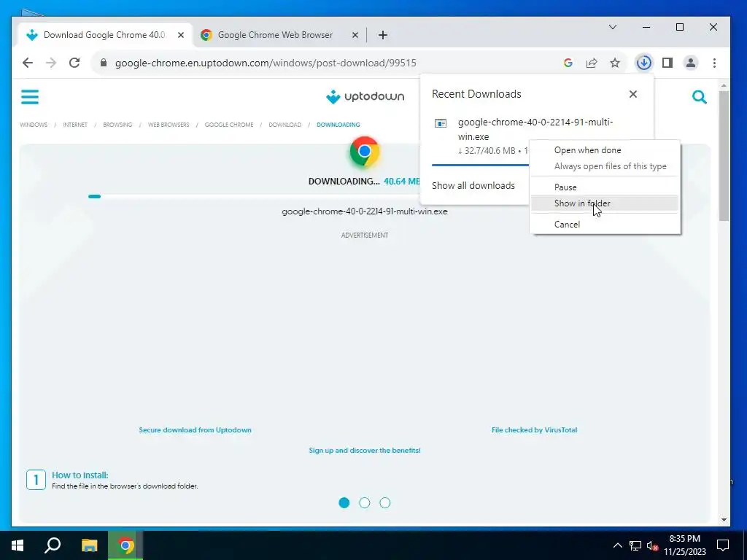Click the Uptodown logo
The height and width of the screenshot is (560, 747).
[365, 97]
